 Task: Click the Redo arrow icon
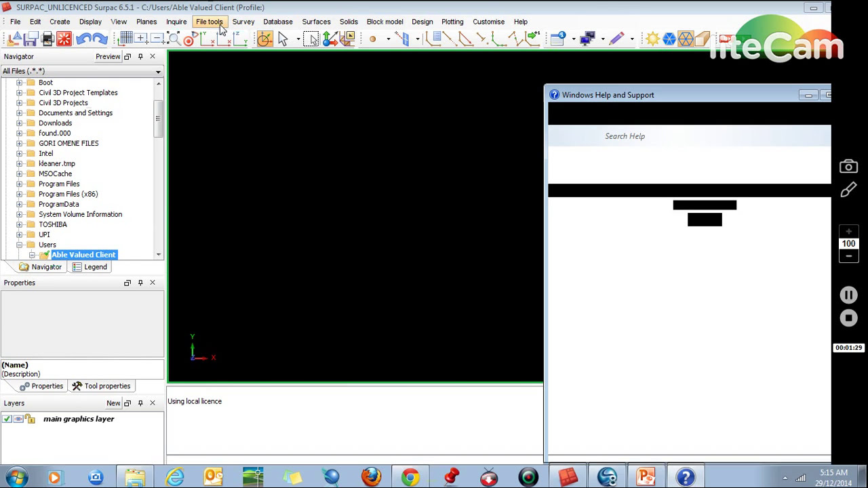(x=100, y=39)
